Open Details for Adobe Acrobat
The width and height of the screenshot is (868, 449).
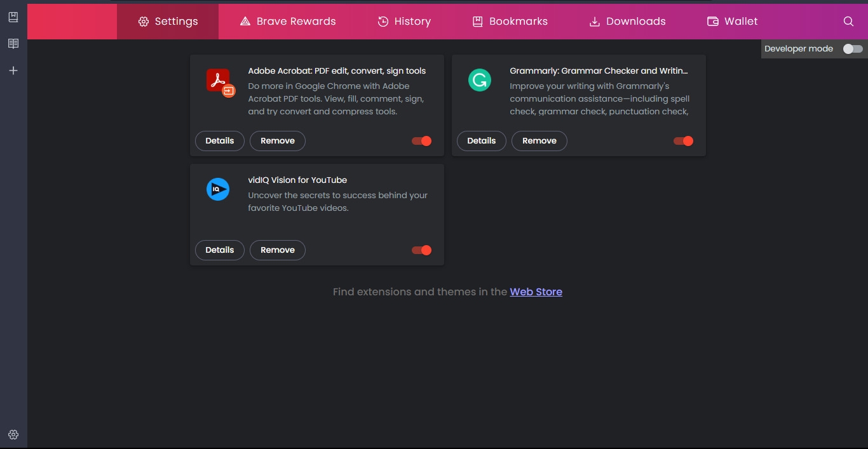point(220,141)
